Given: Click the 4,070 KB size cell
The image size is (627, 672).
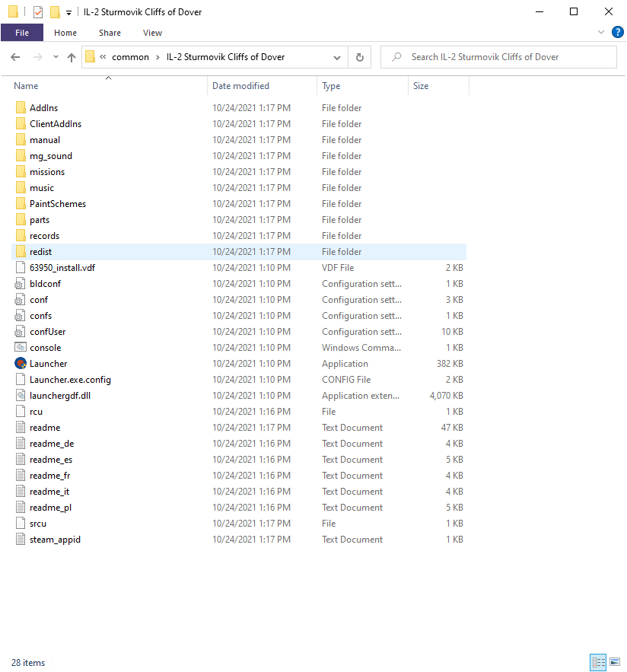Looking at the screenshot, I should pos(446,396).
